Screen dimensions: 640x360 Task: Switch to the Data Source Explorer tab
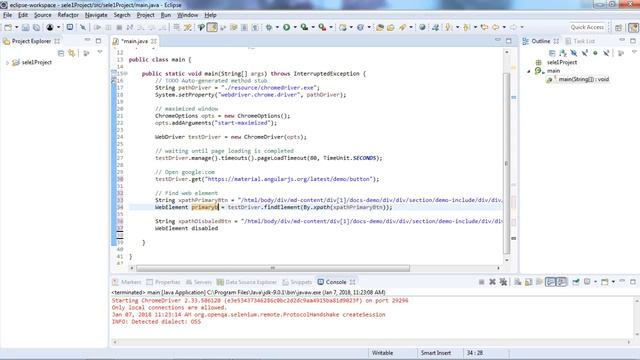click(x=247, y=282)
